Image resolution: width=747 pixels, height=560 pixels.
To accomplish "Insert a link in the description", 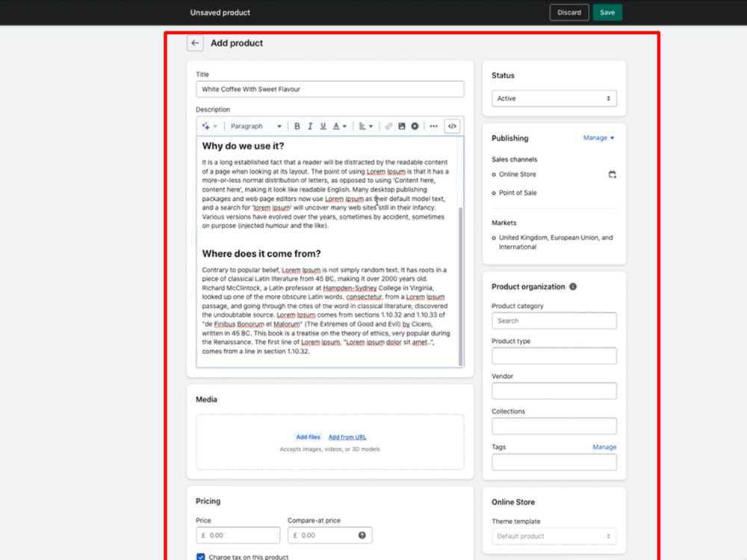I will click(388, 126).
